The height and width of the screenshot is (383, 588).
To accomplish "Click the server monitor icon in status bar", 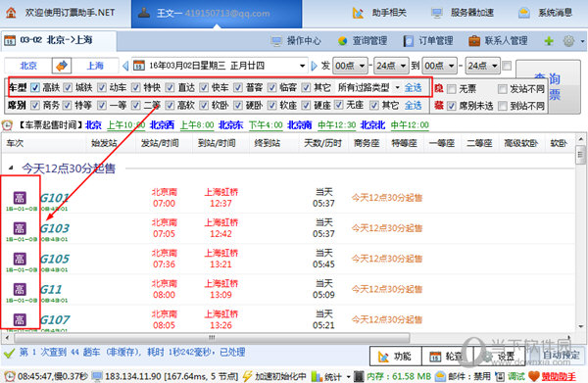I will [97, 376].
